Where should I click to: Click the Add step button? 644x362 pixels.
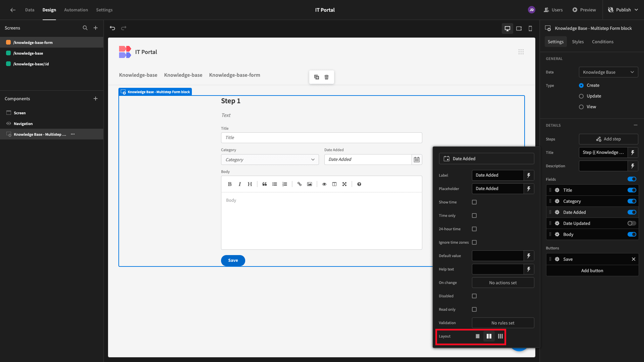click(608, 139)
